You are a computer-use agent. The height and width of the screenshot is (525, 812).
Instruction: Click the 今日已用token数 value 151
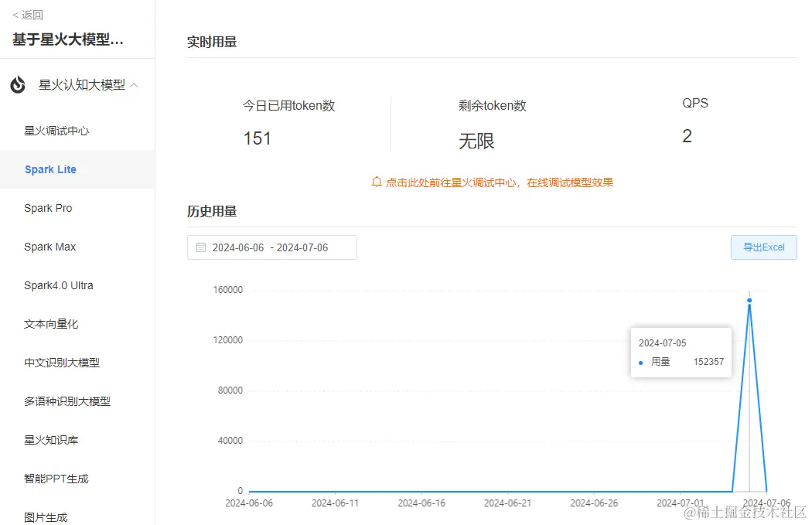258,138
